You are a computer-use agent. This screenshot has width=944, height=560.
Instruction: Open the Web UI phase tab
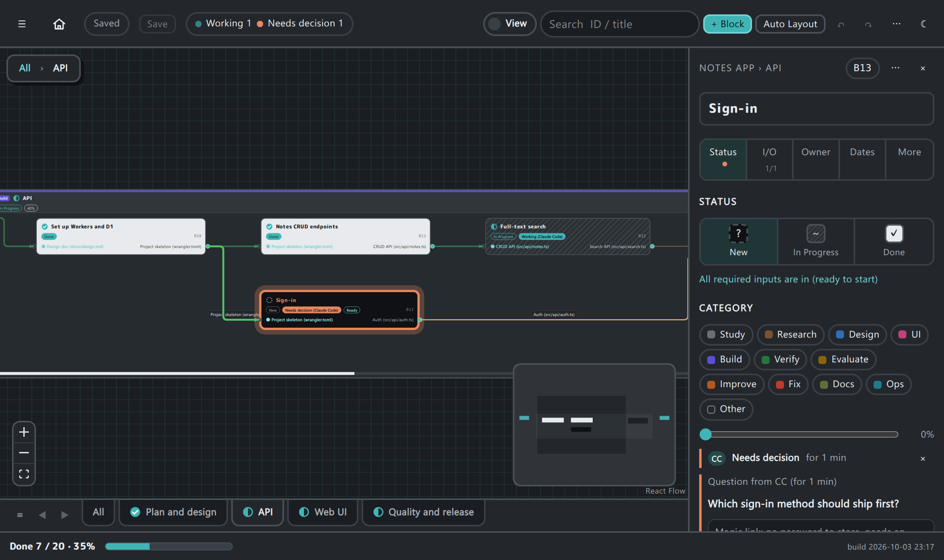coord(323,512)
